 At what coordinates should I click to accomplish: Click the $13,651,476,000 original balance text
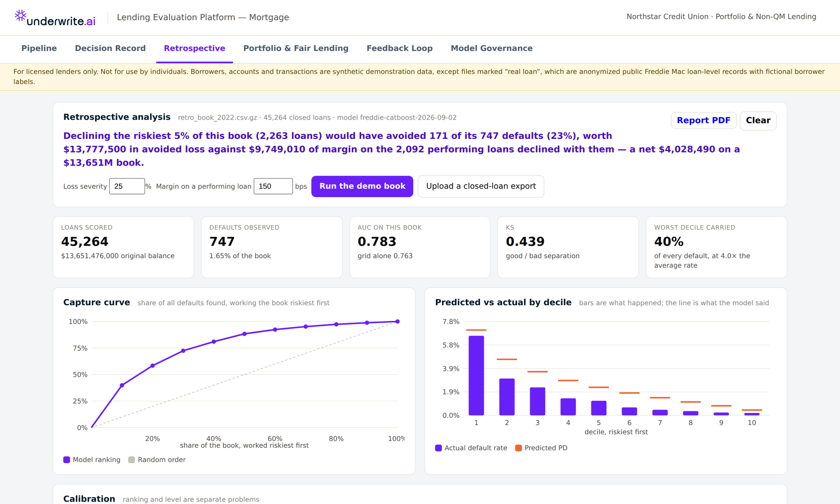point(118,256)
